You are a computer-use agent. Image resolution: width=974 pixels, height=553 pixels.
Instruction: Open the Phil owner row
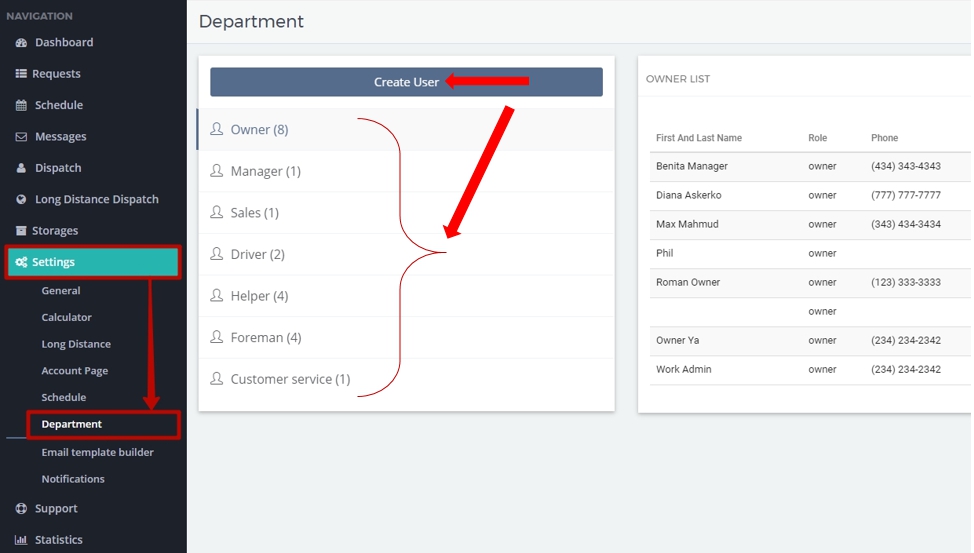coord(810,254)
